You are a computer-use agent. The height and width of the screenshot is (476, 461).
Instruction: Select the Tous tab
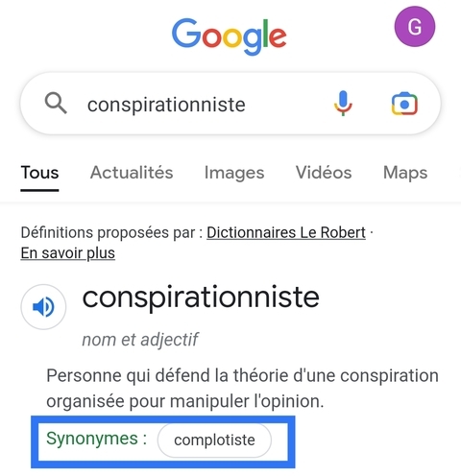39,173
